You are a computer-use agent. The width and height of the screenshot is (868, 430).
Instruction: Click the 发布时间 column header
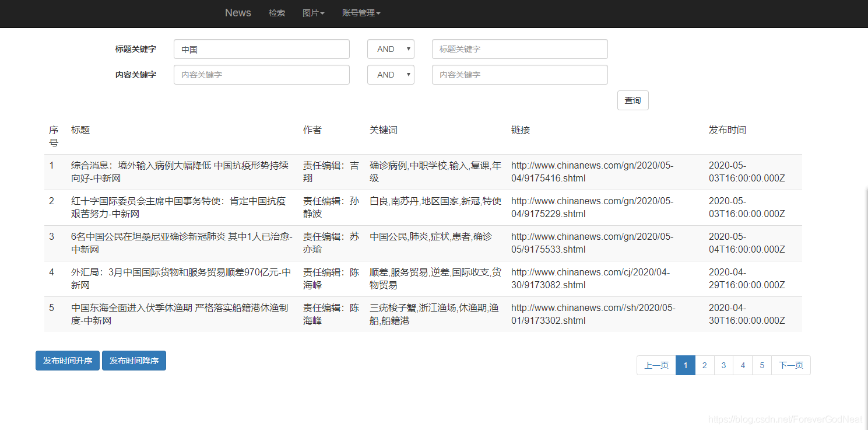[x=728, y=130]
